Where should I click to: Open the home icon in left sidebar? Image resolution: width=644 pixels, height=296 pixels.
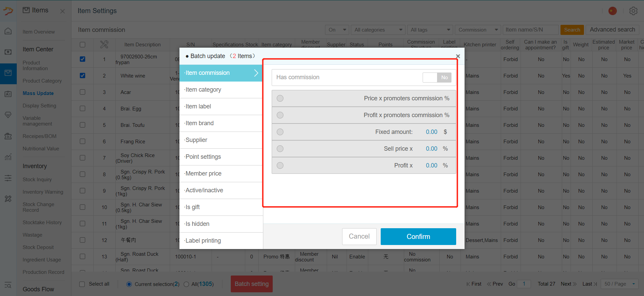[8, 31]
